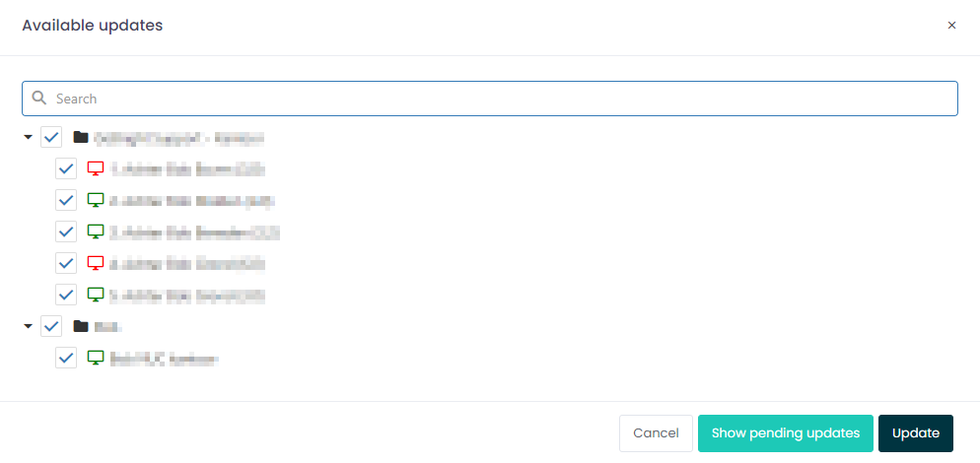
Task: Click the second folder icon in tree
Action: [81, 325]
